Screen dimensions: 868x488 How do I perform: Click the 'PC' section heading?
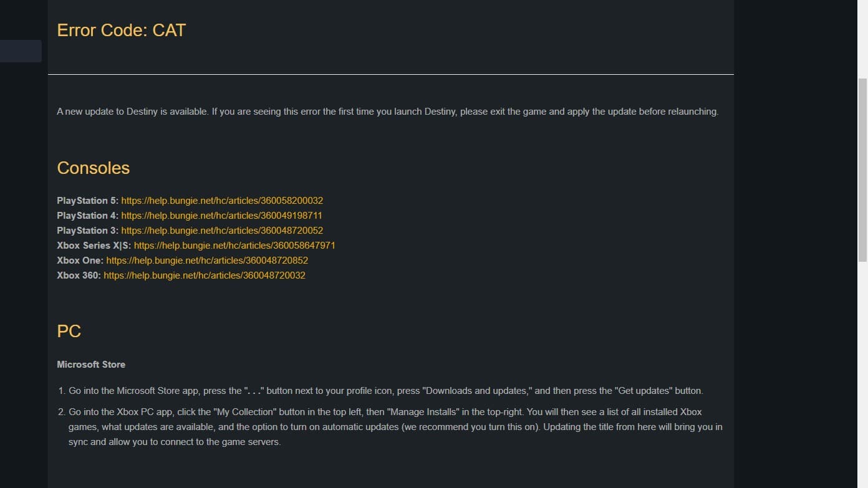point(69,331)
